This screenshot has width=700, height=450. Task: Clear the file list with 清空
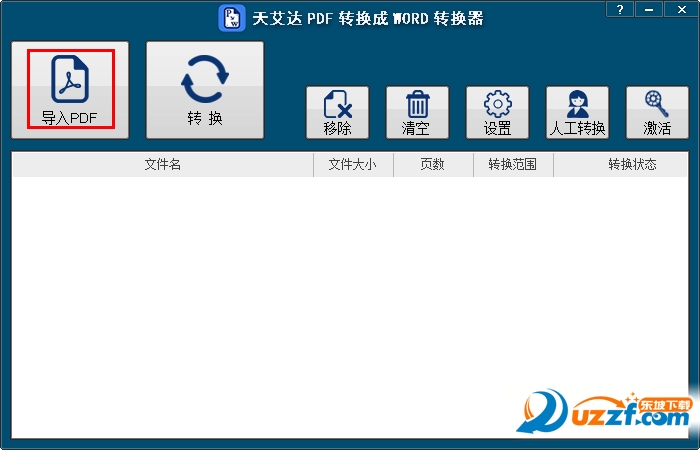[417, 112]
